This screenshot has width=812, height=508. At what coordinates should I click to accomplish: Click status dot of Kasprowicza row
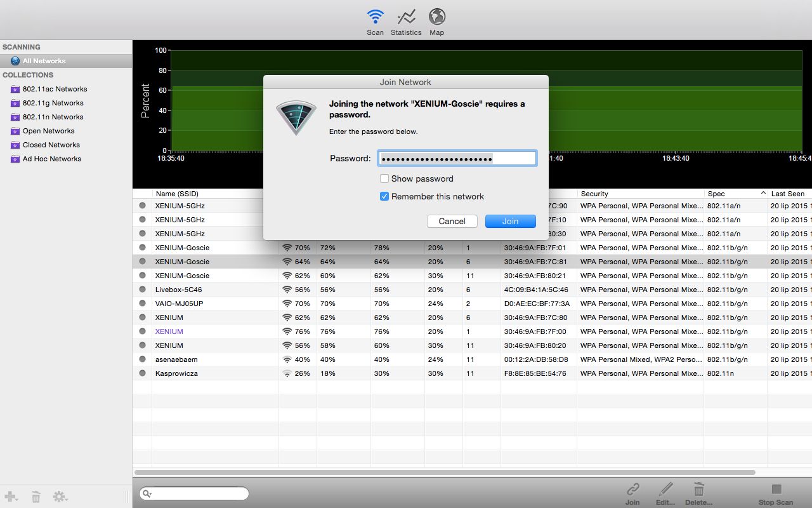click(142, 373)
